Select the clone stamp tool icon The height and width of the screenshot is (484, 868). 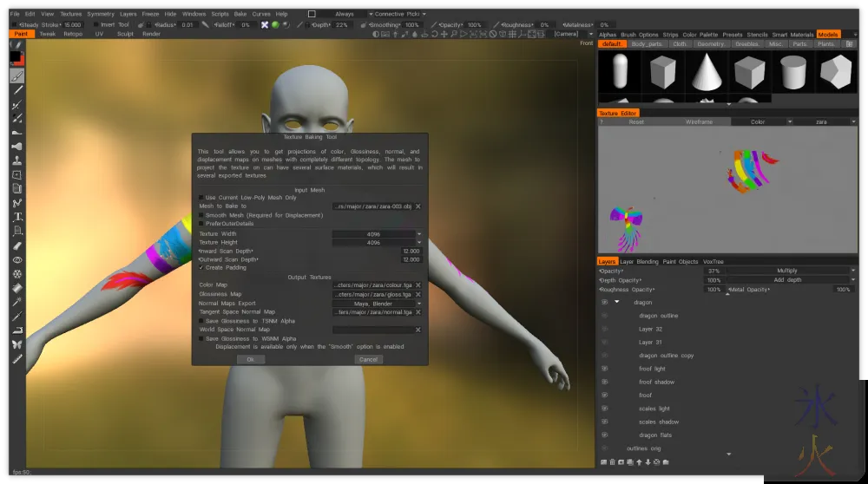(x=17, y=160)
